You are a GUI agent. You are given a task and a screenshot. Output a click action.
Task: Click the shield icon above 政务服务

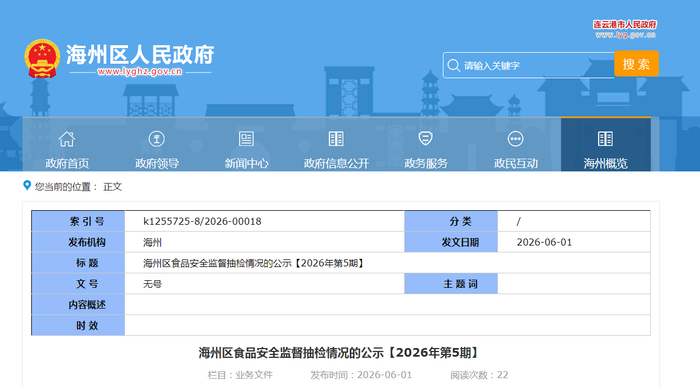pos(425,138)
